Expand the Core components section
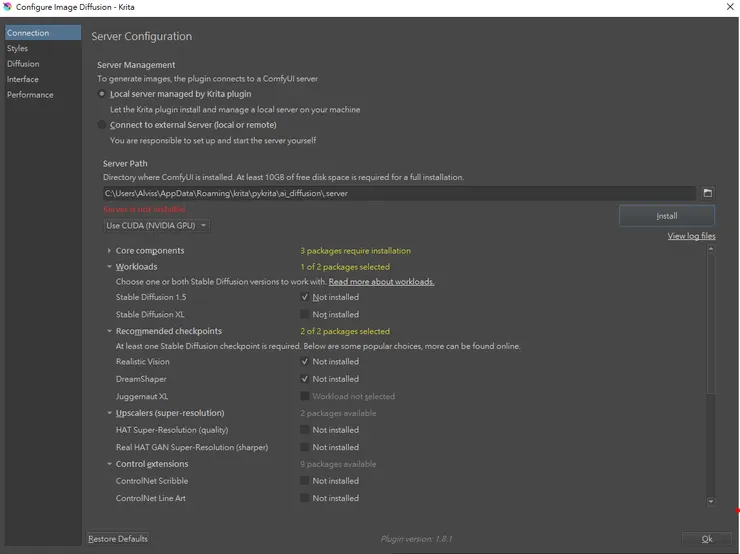 click(x=109, y=251)
